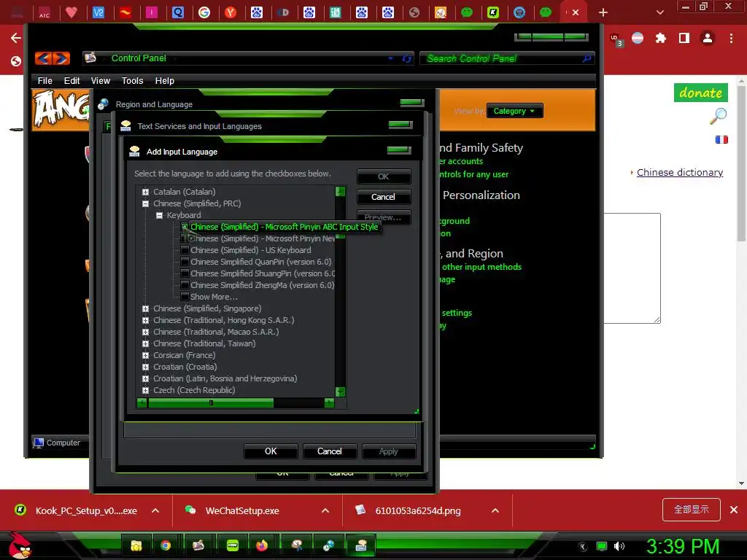Check Chinese (Simplified) - US Keyboard
Screen dimensions: 747x560
(x=185, y=250)
